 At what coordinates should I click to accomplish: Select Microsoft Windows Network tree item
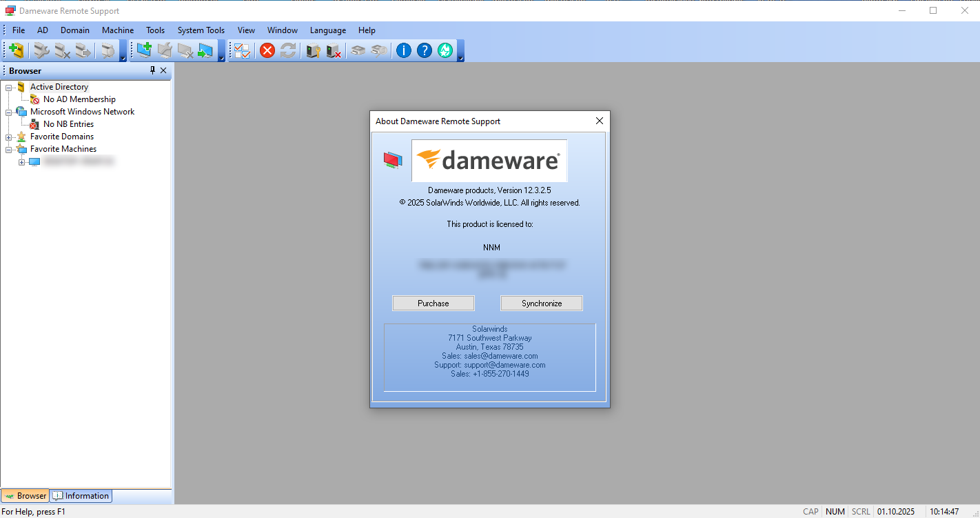82,112
